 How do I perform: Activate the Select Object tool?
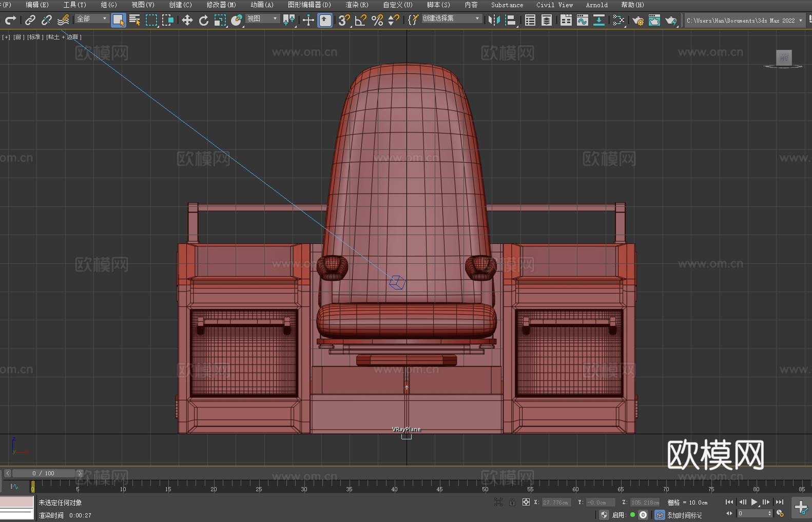(x=119, y=20)
